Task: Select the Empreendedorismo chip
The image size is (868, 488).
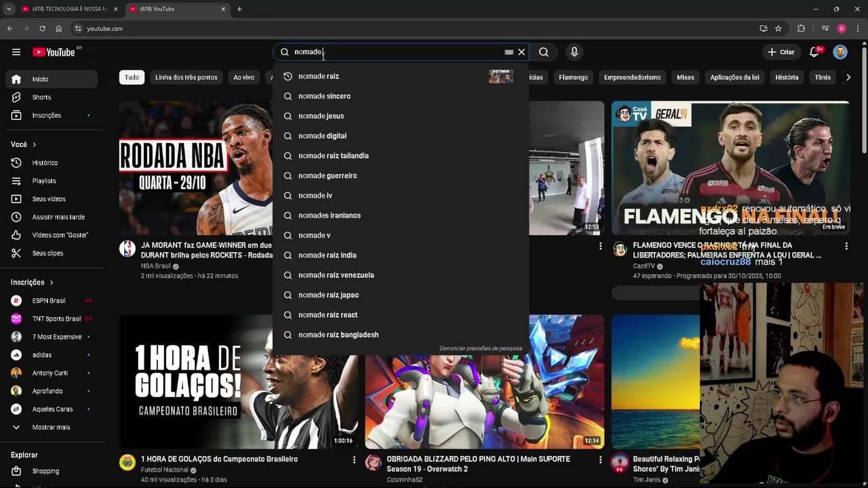Action: [x=632, y=77]
